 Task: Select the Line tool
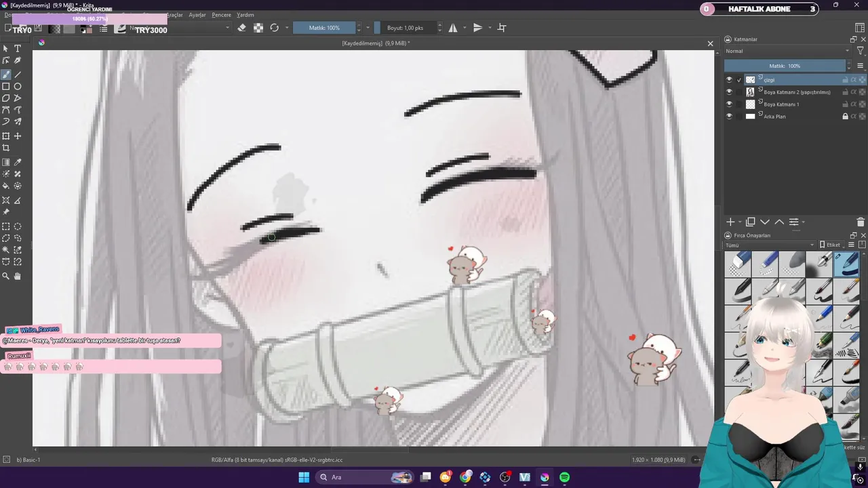pos(18,75)
